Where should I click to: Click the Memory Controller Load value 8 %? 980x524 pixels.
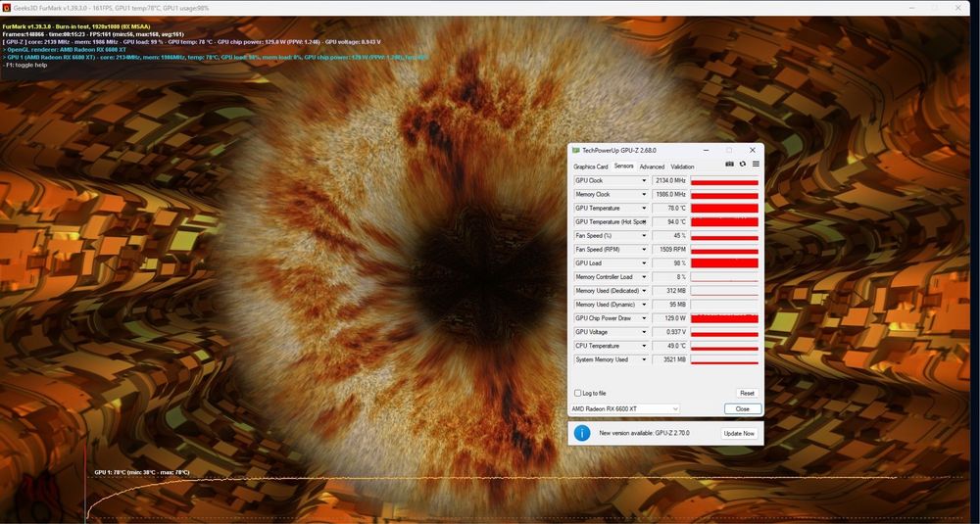coord(670,276)
